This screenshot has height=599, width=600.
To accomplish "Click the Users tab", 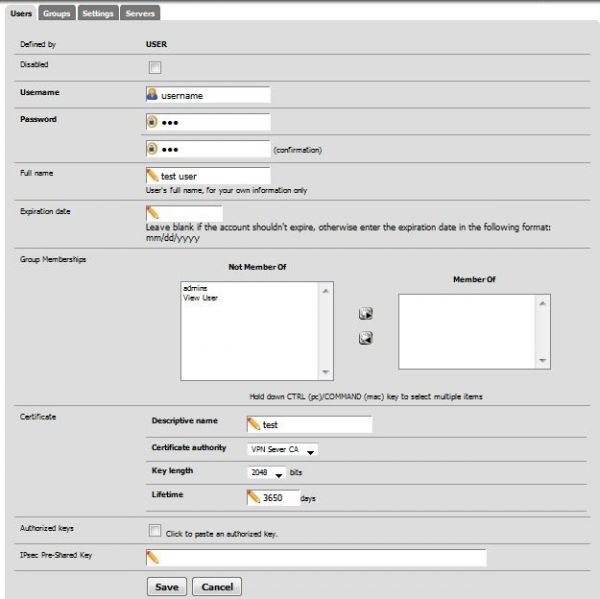I will click(21, 13).
